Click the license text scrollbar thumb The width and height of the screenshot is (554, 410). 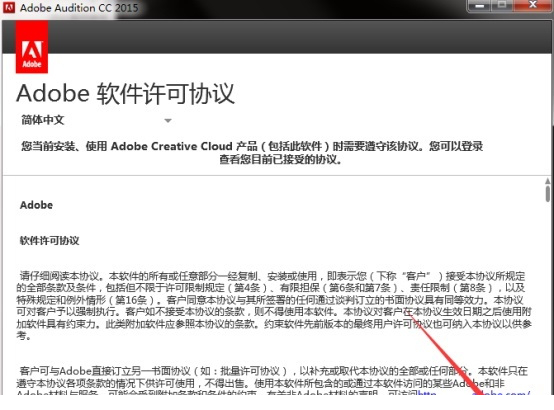point(548,193)
